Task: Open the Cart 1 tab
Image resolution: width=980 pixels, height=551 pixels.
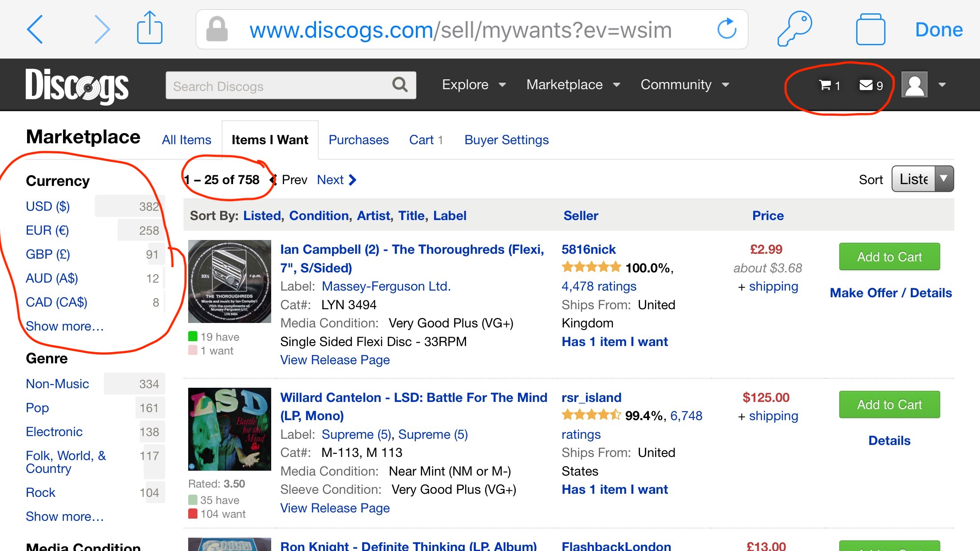Action: tap(426, 140)
